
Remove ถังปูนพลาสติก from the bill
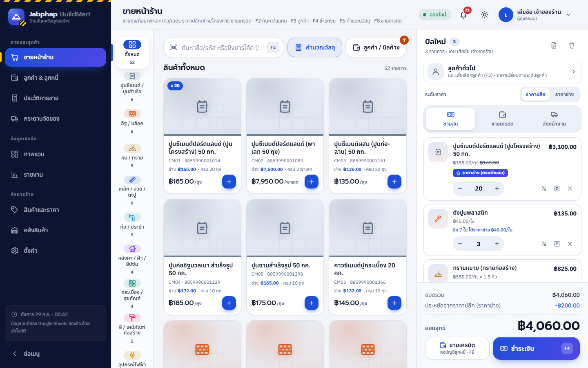pyautogui.click(x=570, y=244)
